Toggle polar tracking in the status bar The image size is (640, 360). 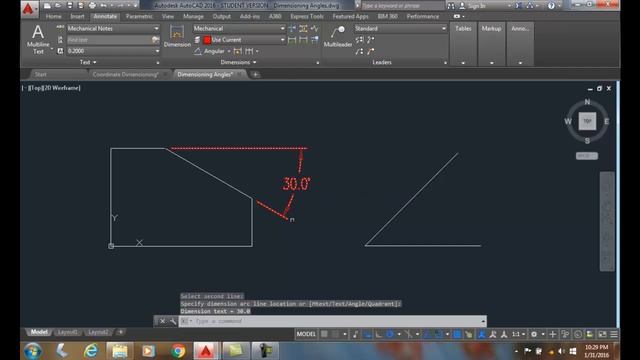[x=390, y=334]
